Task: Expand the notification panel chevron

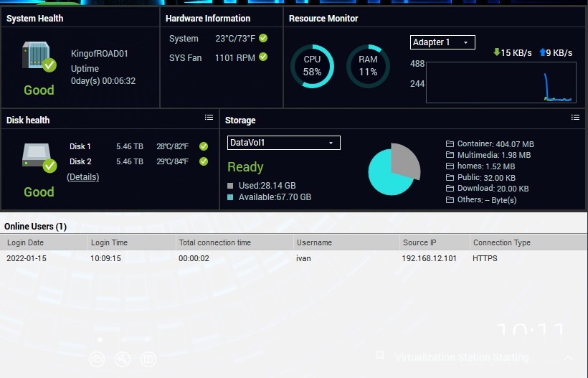Action: (568, 358)
